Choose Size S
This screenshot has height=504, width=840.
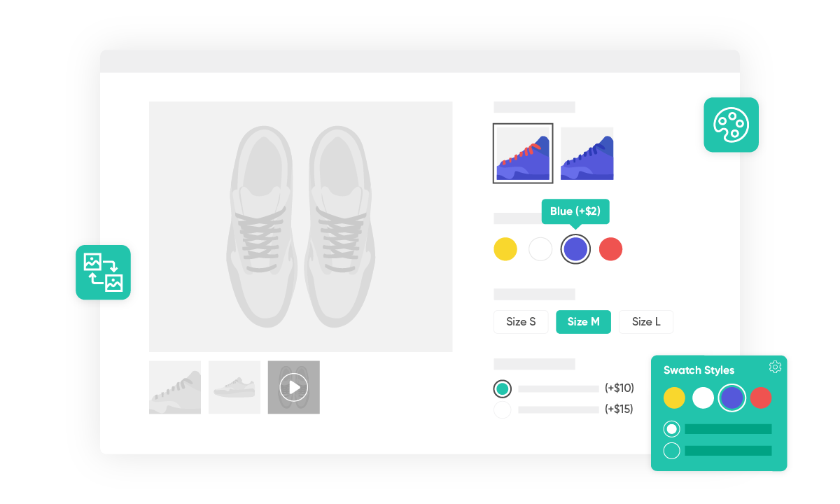521,322
